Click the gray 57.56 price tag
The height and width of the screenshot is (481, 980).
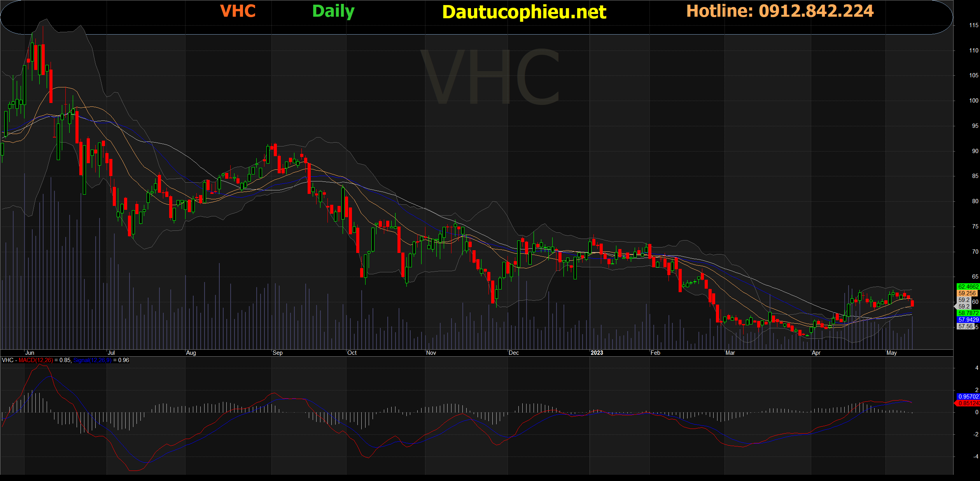point(966,326)
